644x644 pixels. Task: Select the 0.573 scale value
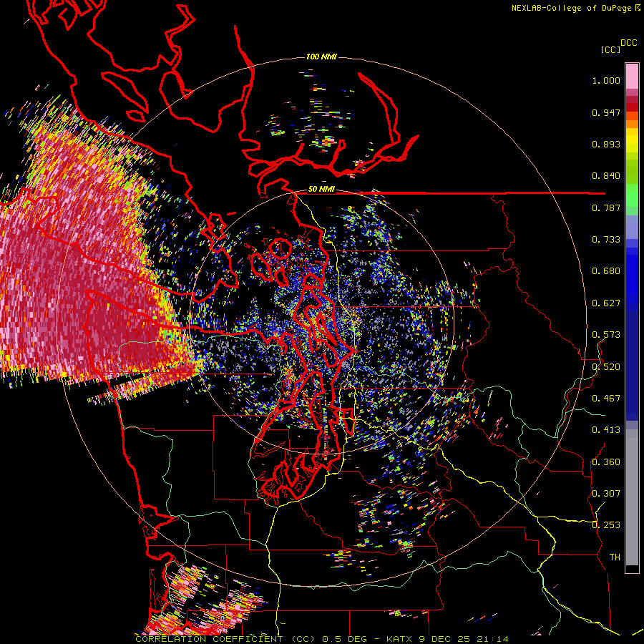(606, 335)
